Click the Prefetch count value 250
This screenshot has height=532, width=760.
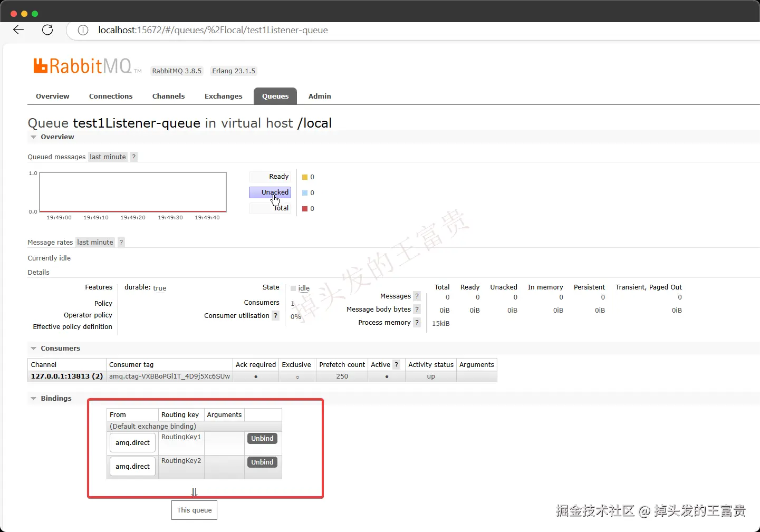point(342,376)
